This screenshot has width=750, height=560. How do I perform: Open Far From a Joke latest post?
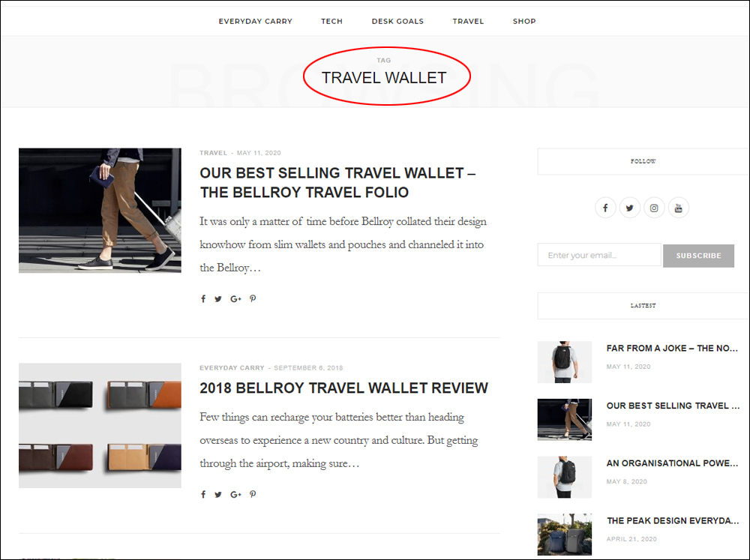pyautogui.click(x=672, y=348)
